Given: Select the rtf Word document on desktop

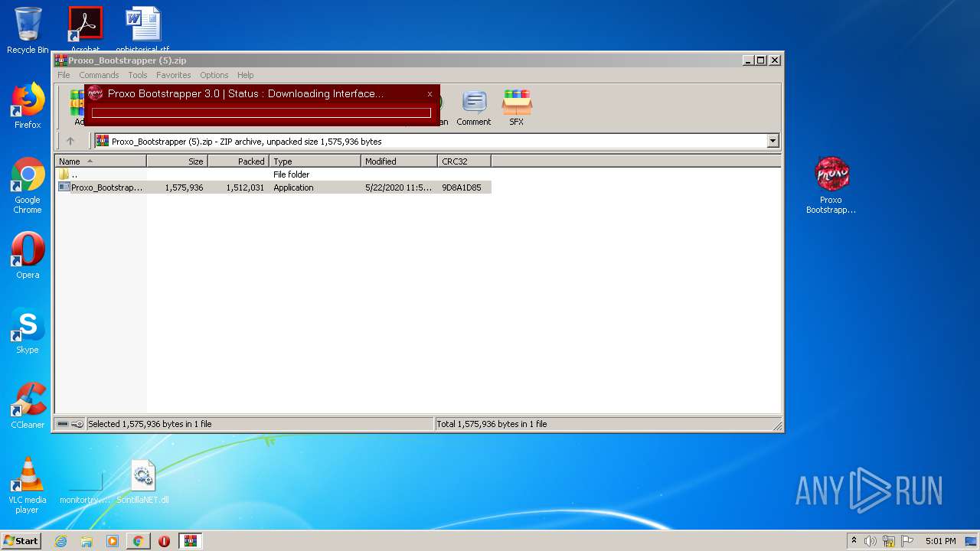Looking at the screenshot, I should (x=143, y=29).
